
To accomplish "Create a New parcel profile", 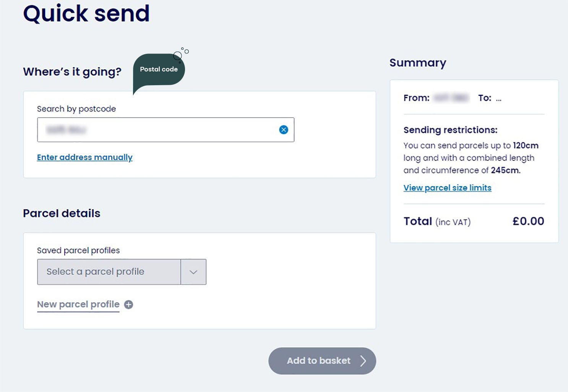I will tap(78, 305).
